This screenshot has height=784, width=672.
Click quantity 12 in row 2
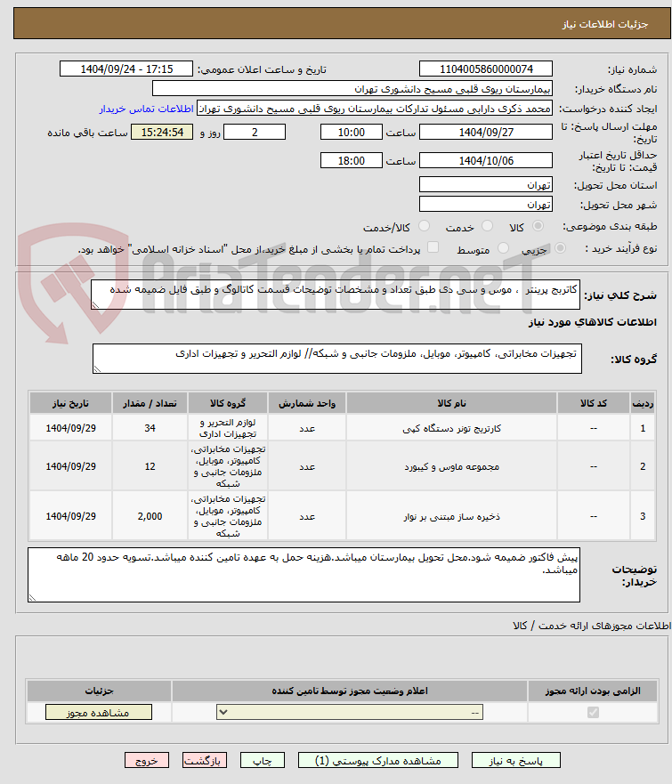150,466
